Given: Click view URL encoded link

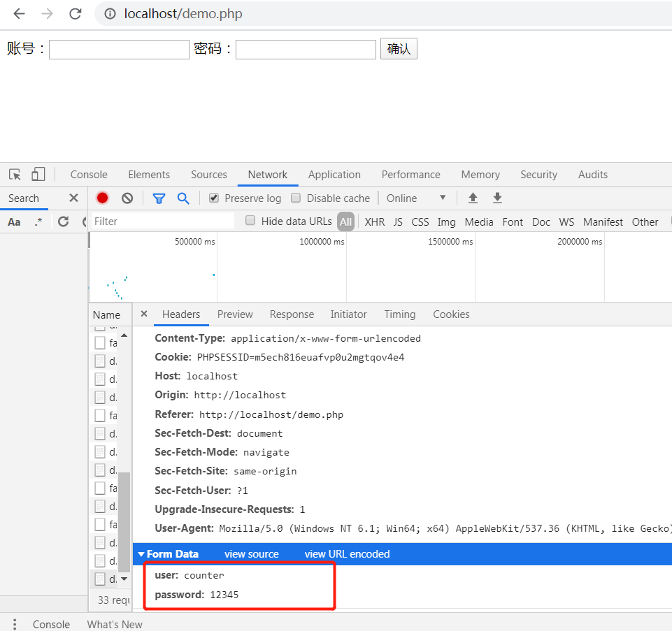Looking at the screenshot, I should (x=347, y=554).
